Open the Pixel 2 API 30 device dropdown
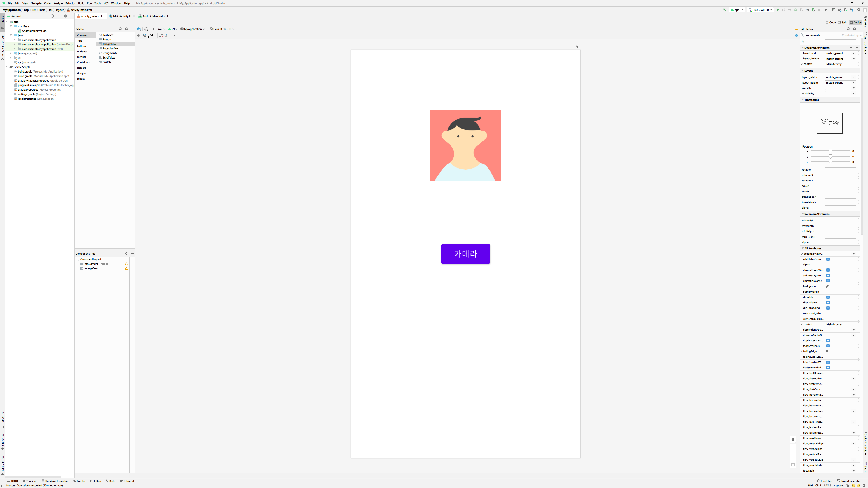The width and height of the screenshot is (868, 488). [x=760, y=10]
